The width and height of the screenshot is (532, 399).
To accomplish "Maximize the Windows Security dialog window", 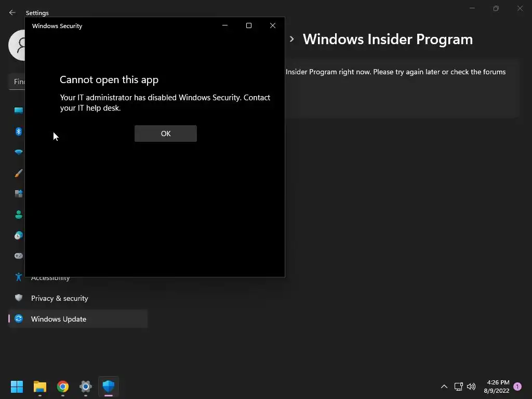I will tap(249, 25).
